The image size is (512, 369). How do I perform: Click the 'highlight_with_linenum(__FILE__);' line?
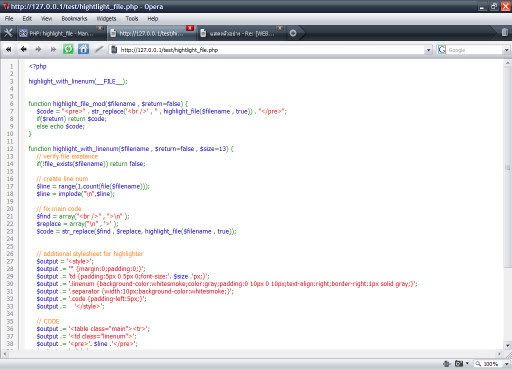click(x=78, y=81)
